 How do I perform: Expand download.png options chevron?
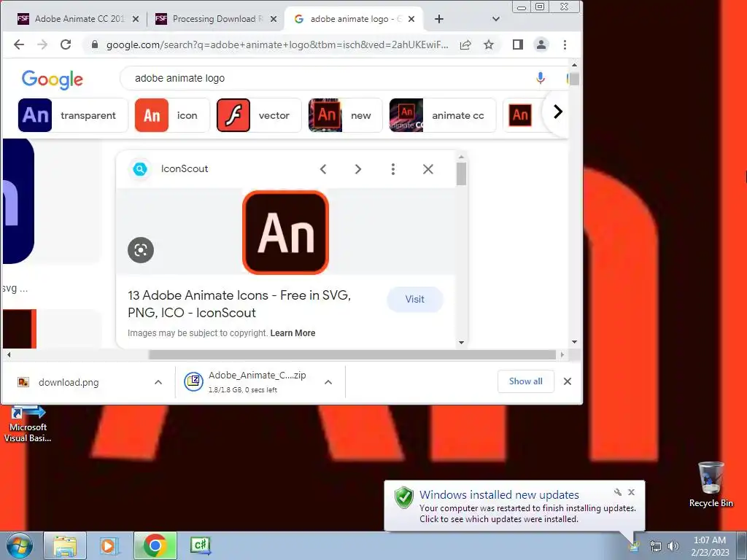(158, 382)
